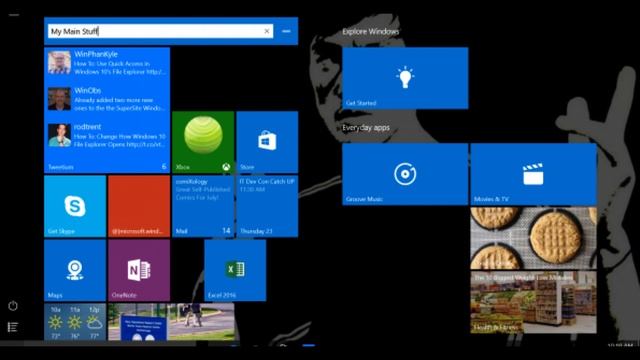
Task: Open the All apps list icon
Action: [13, 327]
